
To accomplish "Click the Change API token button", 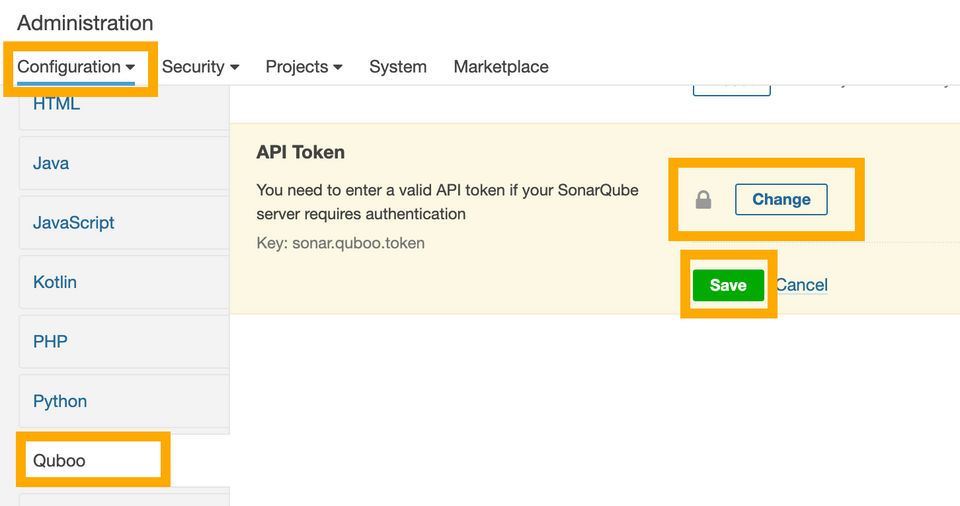I will point(781,200).
